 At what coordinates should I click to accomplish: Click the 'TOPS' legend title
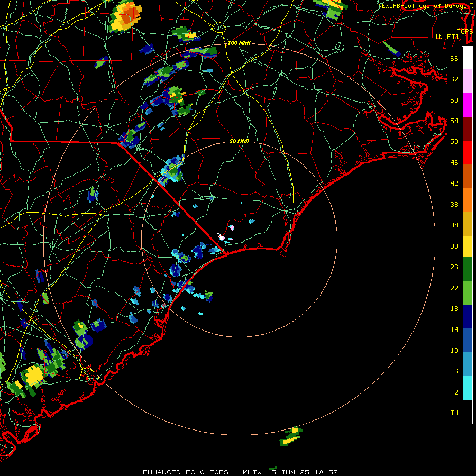(x=465, y=31)
